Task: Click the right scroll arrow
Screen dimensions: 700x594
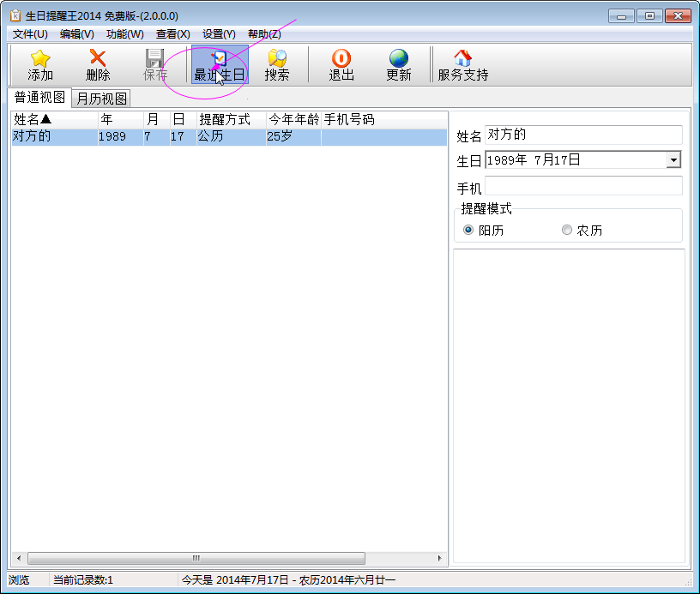Action: pos(440,558)
